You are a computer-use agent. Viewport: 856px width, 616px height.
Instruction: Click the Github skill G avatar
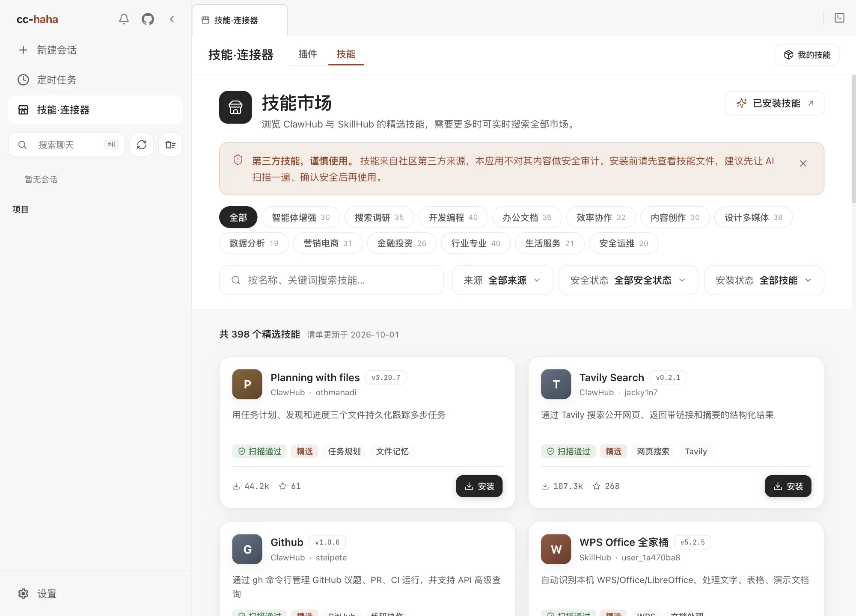[247, 549]
